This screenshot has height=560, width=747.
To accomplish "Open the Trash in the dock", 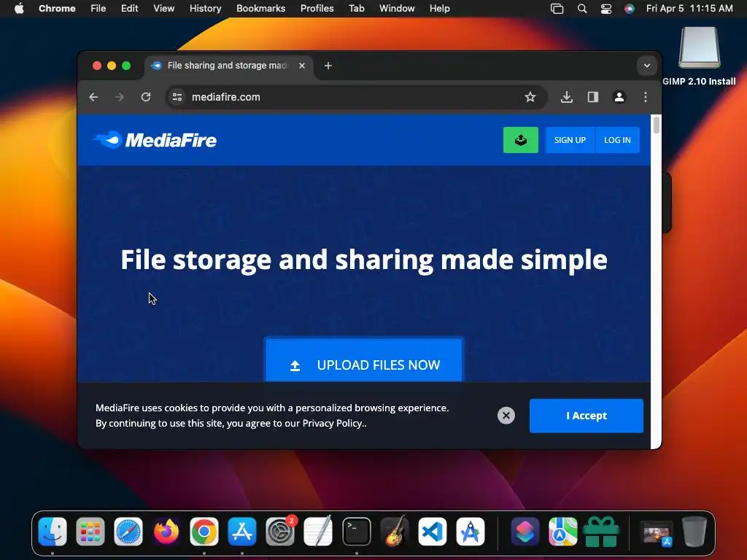I will (694, 532).
